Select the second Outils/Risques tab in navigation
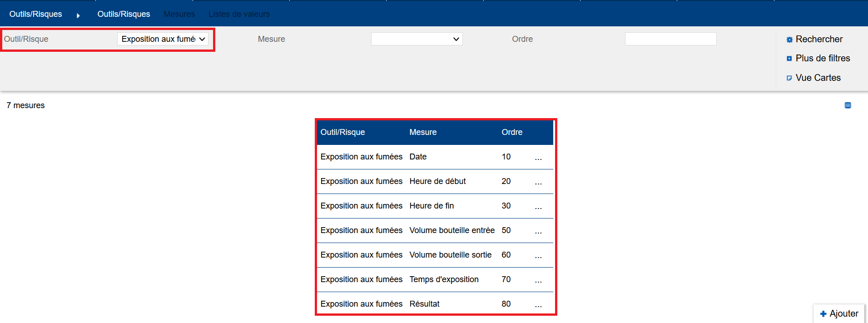Image resolution: width=868 pixels, height=323 pixels. (x=124, y=14)
